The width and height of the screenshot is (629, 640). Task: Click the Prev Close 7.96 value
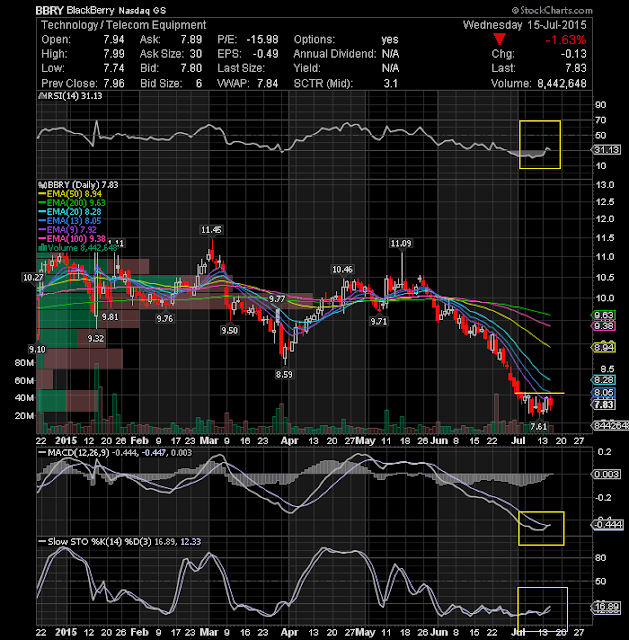click(x=113, y=83)
